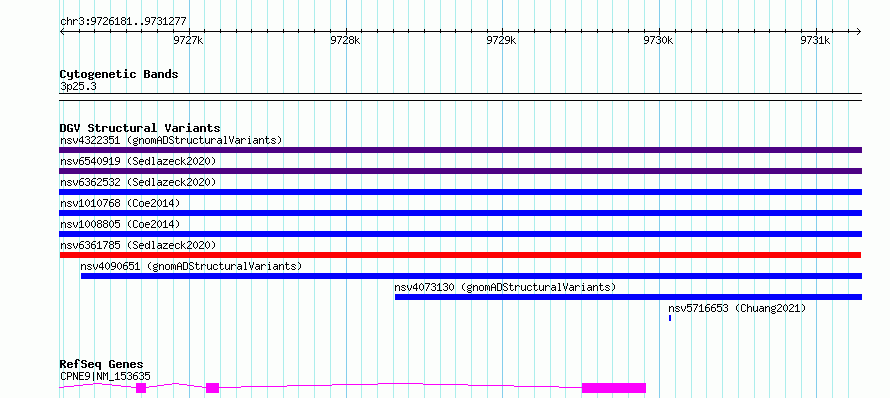This screenshot has height=398, width=890.
Task: Click the RefSeq Genes track title
Action: [102, 365]
